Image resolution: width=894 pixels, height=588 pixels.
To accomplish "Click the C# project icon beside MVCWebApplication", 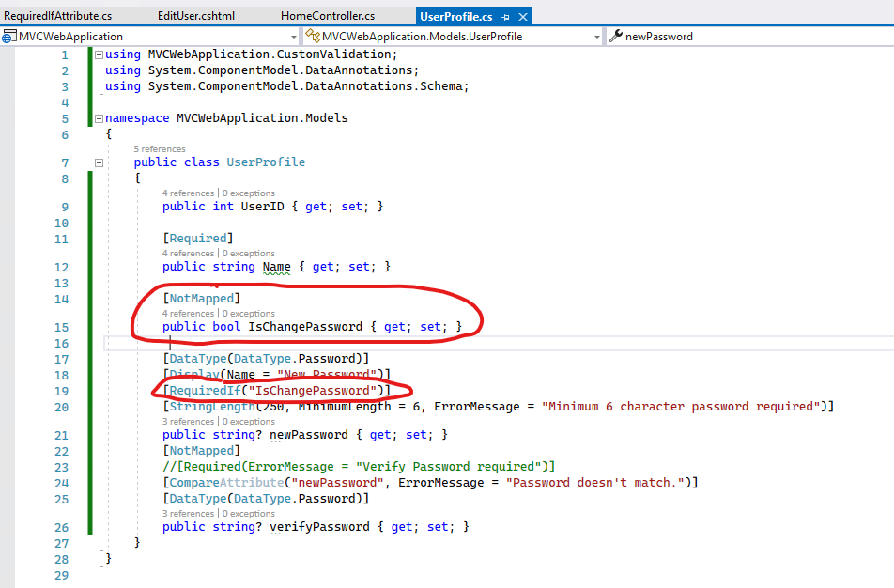I will click(x=8, y=36).
